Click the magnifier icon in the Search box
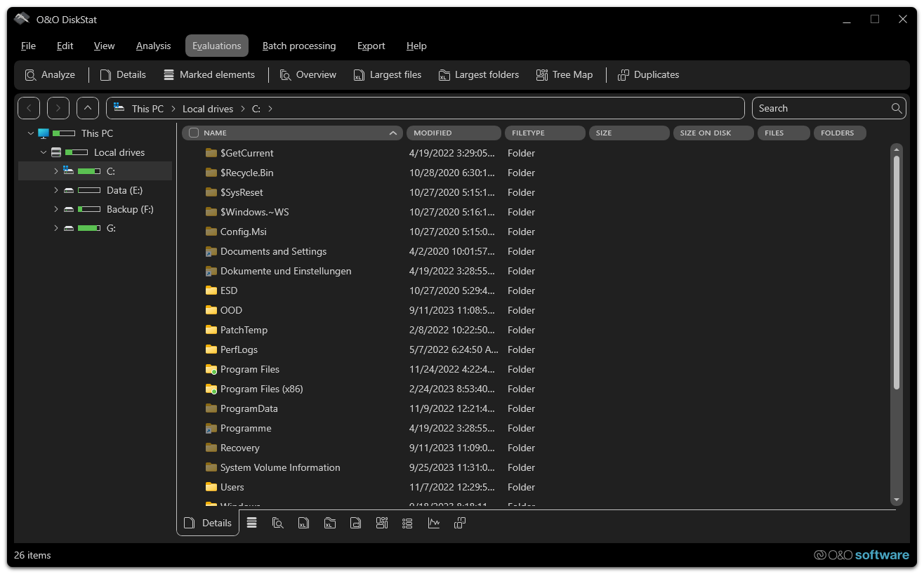Screen dimensions: 924x574 point(897,108)
